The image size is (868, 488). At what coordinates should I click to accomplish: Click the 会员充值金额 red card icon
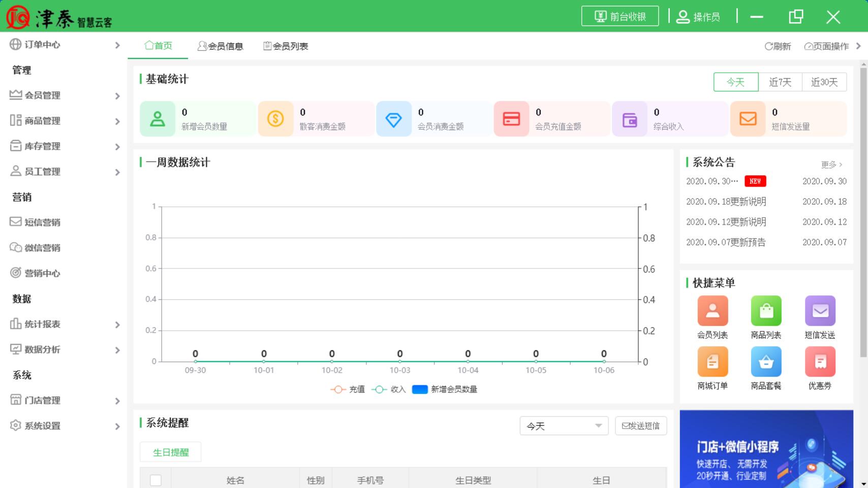click(511, 119)
